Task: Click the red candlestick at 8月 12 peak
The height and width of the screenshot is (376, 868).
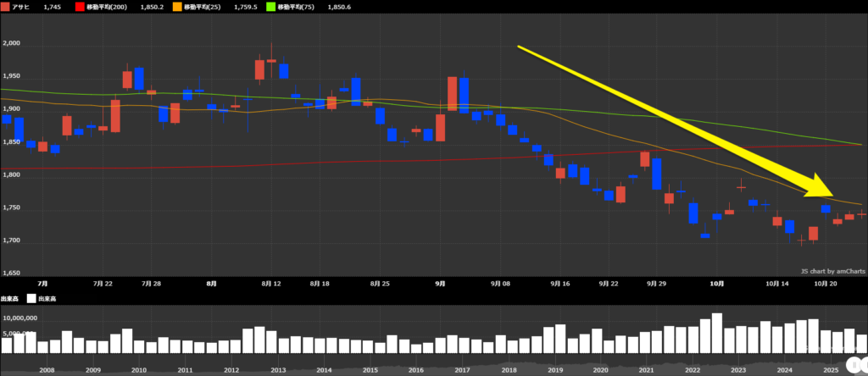Action: pyautogui.click(x=271, y=61)
